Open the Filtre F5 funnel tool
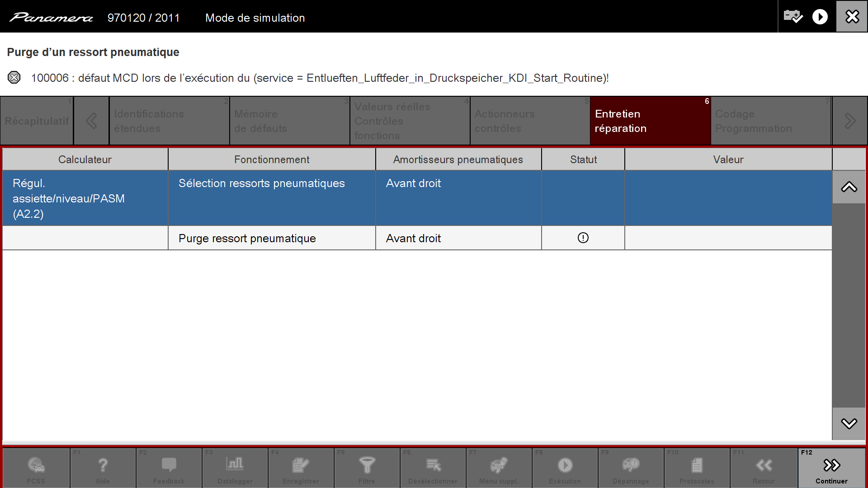The width and height of the screenshot is (868, 488). pos(367,468)
